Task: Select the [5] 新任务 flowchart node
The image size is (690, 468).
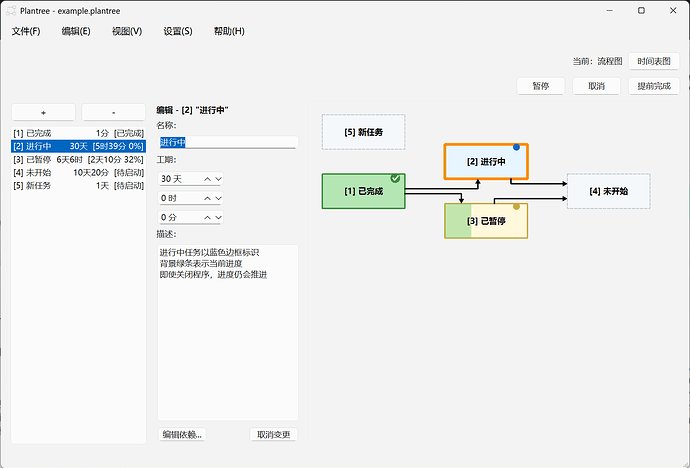Action: (363, 132)
